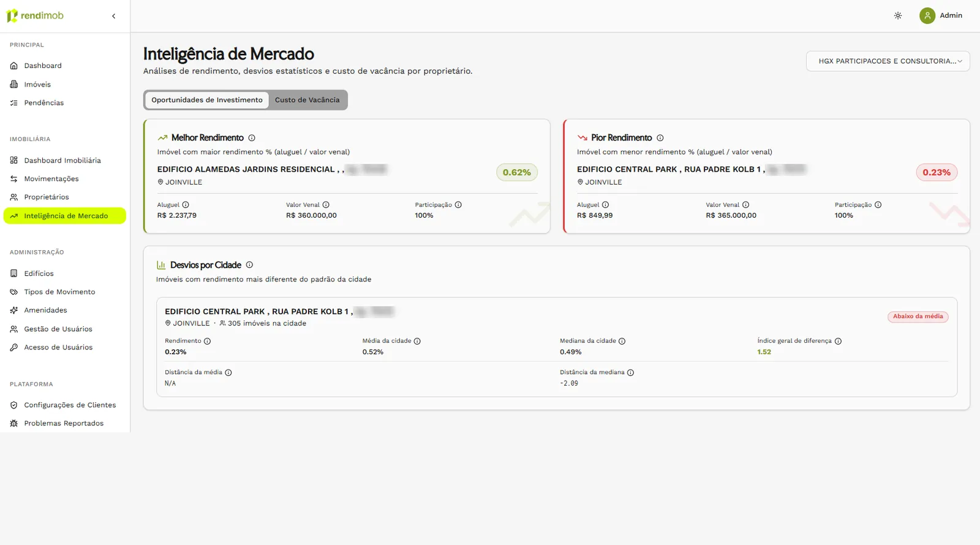
Task: Open the HGX Participacoes owner dropdown
Action: pyautogui.click(x=888, y=61)
